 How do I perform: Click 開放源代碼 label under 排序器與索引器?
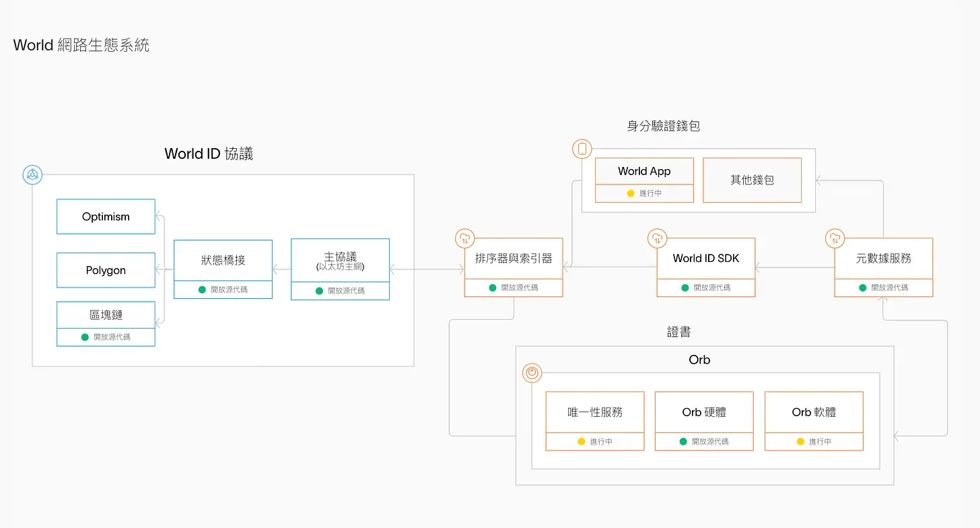pos(520,288)
